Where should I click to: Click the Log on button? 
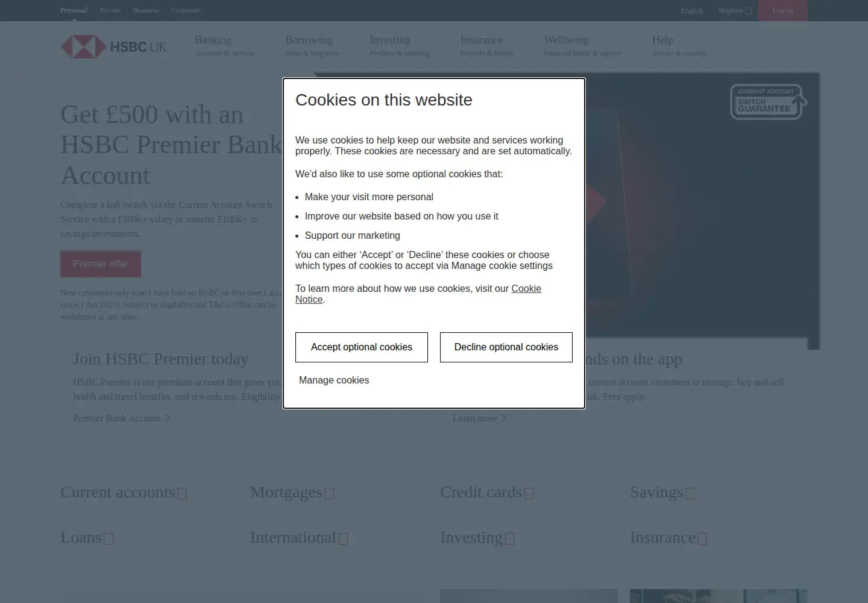pyautogui.click(x=783, y=10)
